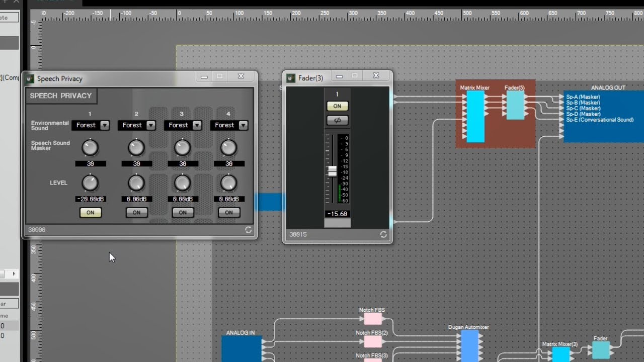Select the ANALOG OUT block header
This screenshot has width=644, height=362.
pos(608,87)
